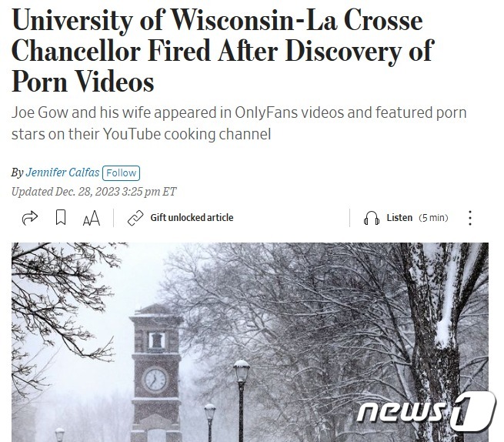The image size is (504, 442).
Task: Click the University of Wisconsin-La Crosse headline
Action: (223, 51)
